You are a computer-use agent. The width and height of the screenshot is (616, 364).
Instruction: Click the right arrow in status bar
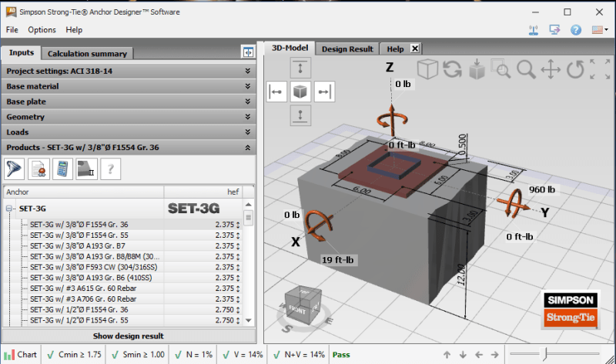(494, 355)
